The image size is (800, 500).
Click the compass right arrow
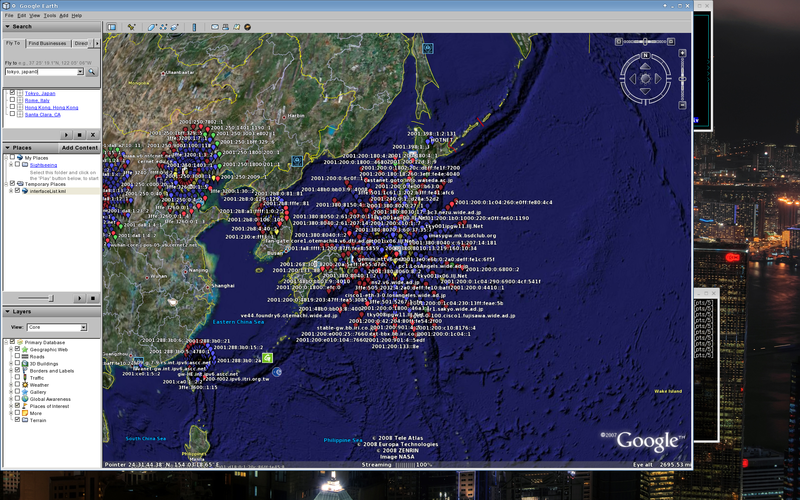(x=658, y=79)
